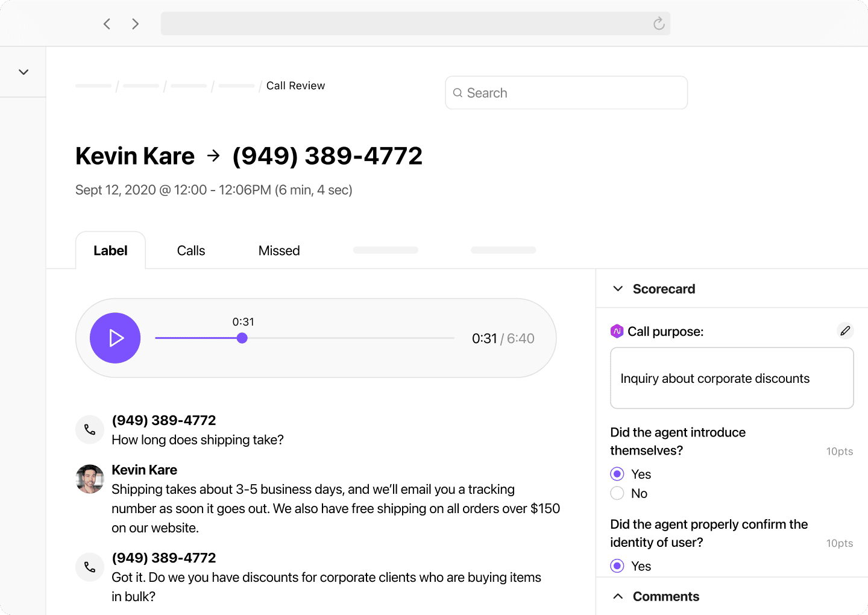
Task: Click the browser forward arrow
Action: 136,24
